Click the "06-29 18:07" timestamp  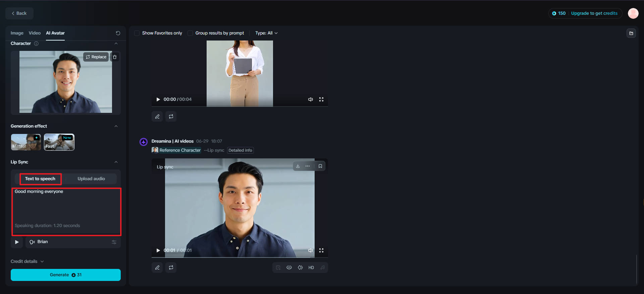[209, 141]
